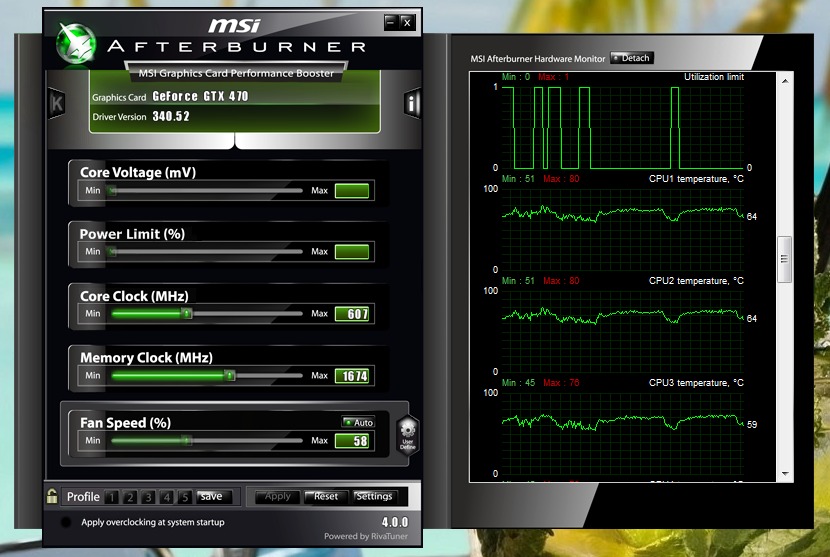Open the information i side button
Viewport: 830px width, 557px height.
tap(411, 103)
